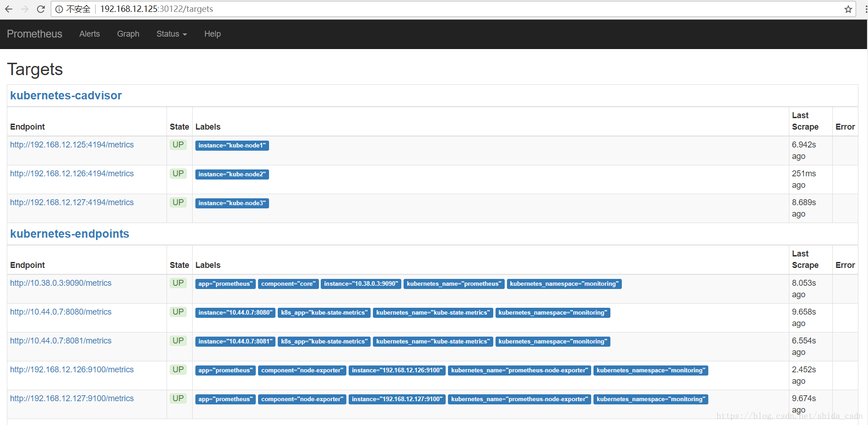Screen dimensions: 868x425
Task: Open endpoint 192.168.12.126:4194/metrics
Action: tap(72, 174)
